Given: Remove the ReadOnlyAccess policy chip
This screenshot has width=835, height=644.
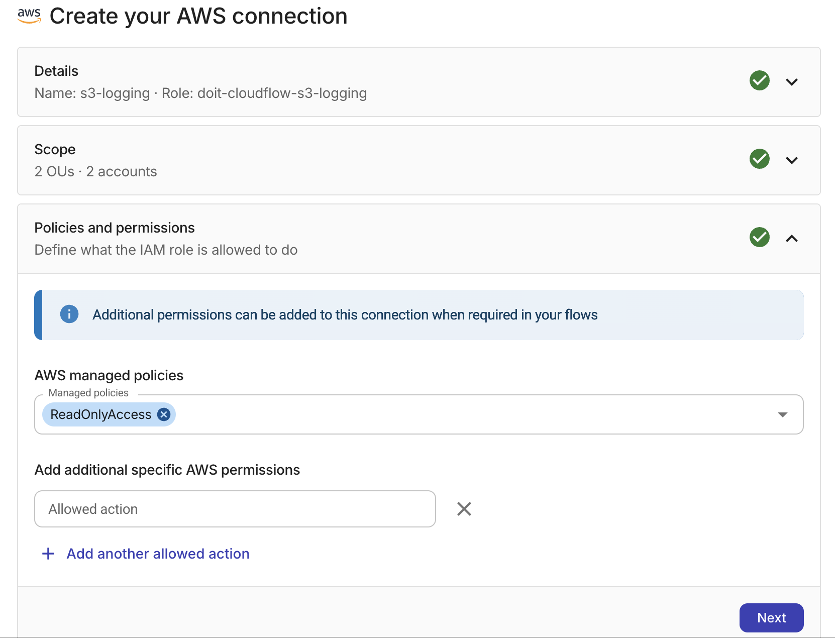Looking at the screenshot, I should tap(164, 414).
